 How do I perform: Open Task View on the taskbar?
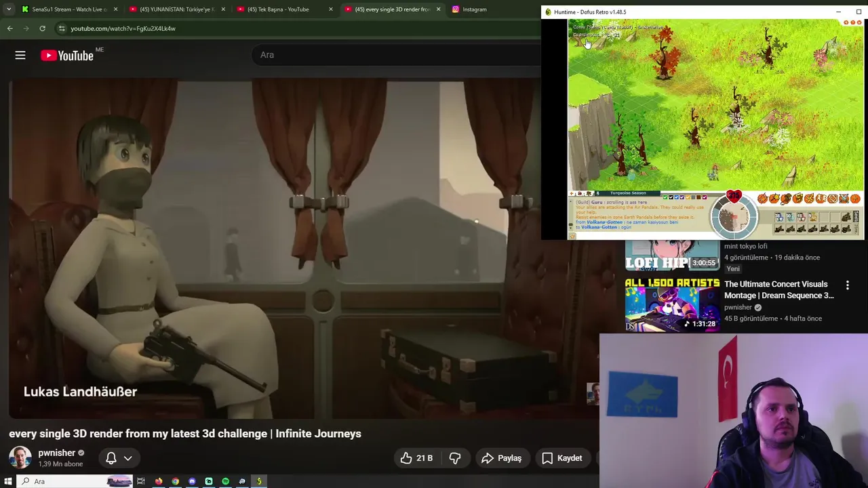tap(141, 481)
